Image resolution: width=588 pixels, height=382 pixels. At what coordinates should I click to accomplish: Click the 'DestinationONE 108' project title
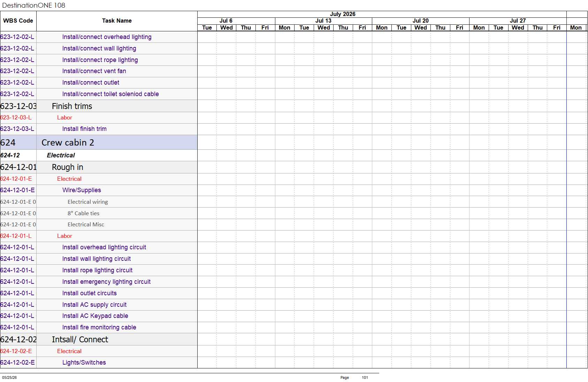point(33,5)
